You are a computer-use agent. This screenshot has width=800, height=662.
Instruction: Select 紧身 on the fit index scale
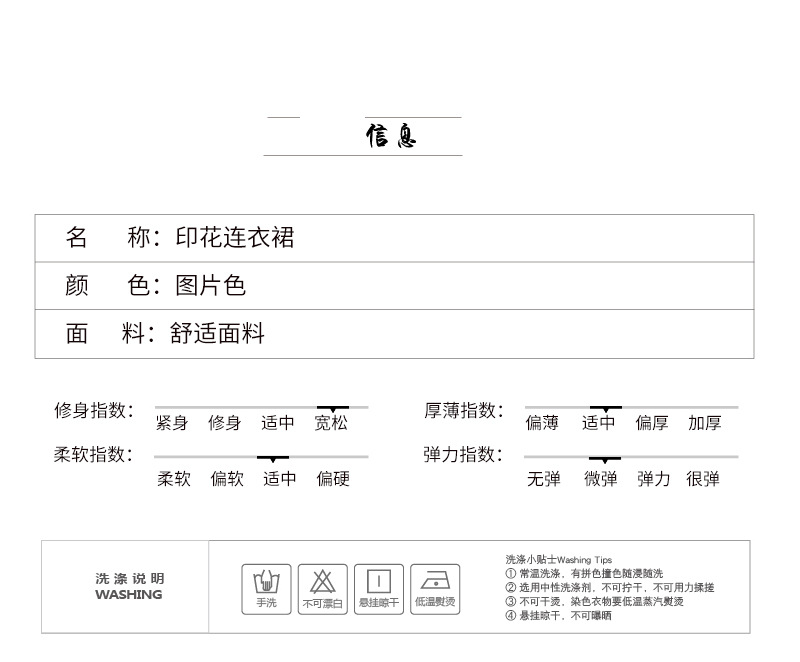click(172, 423)
